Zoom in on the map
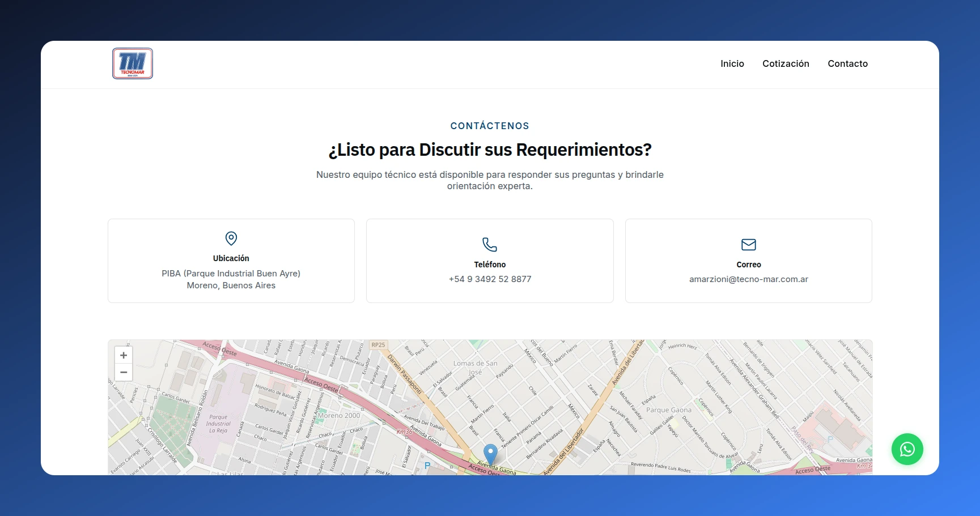 click(124, 355)
